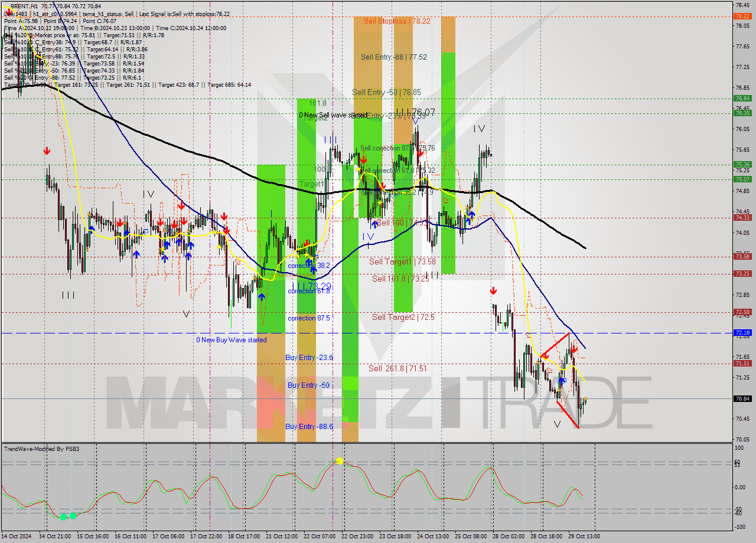The height and width of the screenshot is (543, 756).
Task: Click the 'Sell Target2 | 72.5' label
Action: click(403, 317)
